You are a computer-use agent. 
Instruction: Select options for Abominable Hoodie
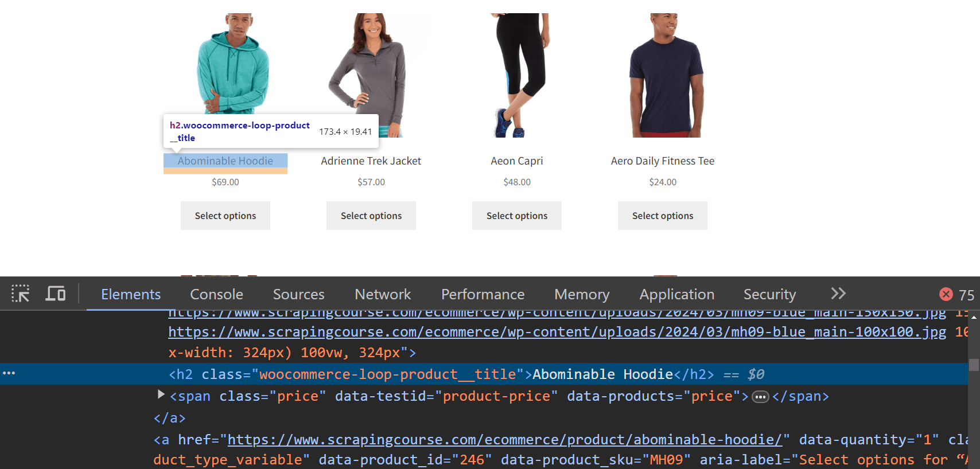[225, 216]
